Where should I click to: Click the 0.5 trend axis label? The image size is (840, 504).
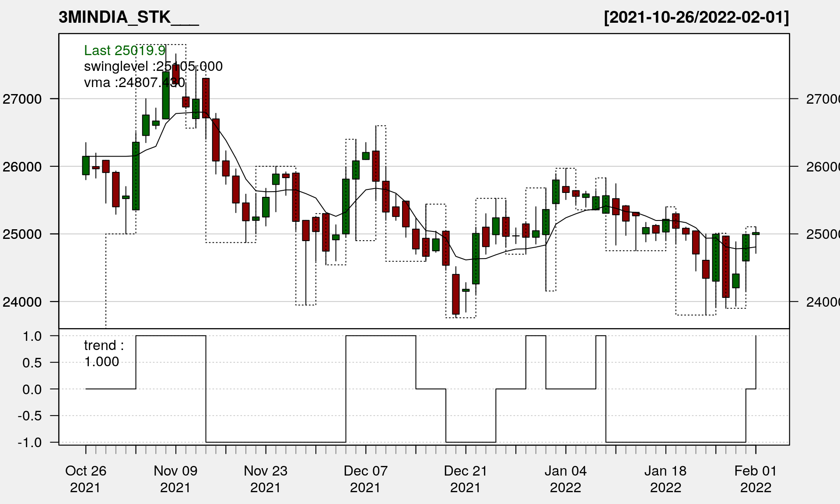[x=32, y=363]
